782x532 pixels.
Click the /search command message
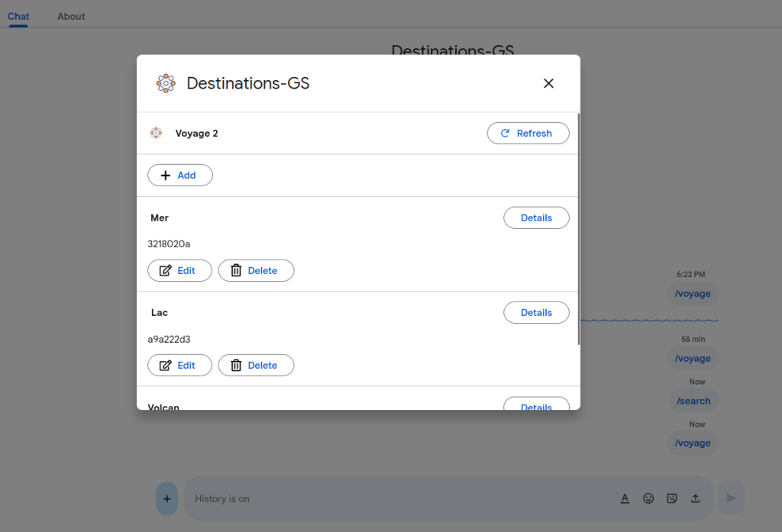point(693,401)
